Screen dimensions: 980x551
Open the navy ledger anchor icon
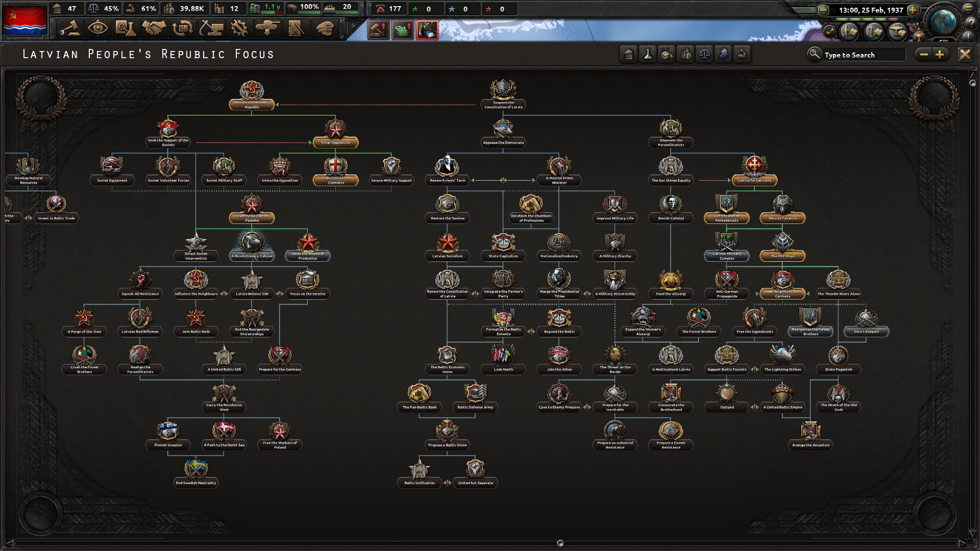(x=874, y=32)
